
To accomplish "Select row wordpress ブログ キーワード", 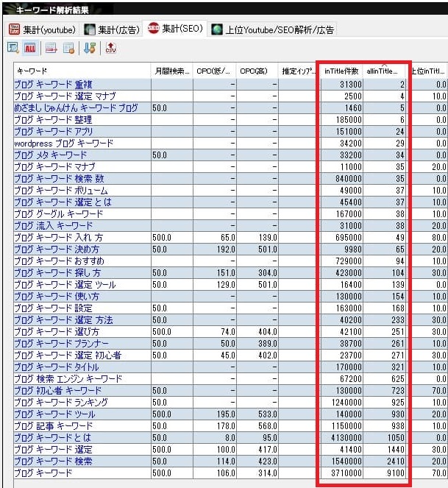I will [x=230, y=144].
